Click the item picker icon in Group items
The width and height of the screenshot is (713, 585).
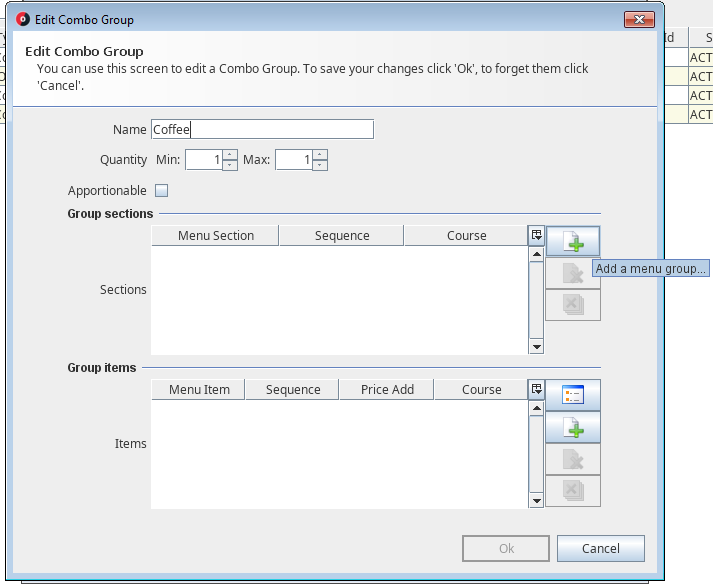pyautogui.click(x=573, y=395)
